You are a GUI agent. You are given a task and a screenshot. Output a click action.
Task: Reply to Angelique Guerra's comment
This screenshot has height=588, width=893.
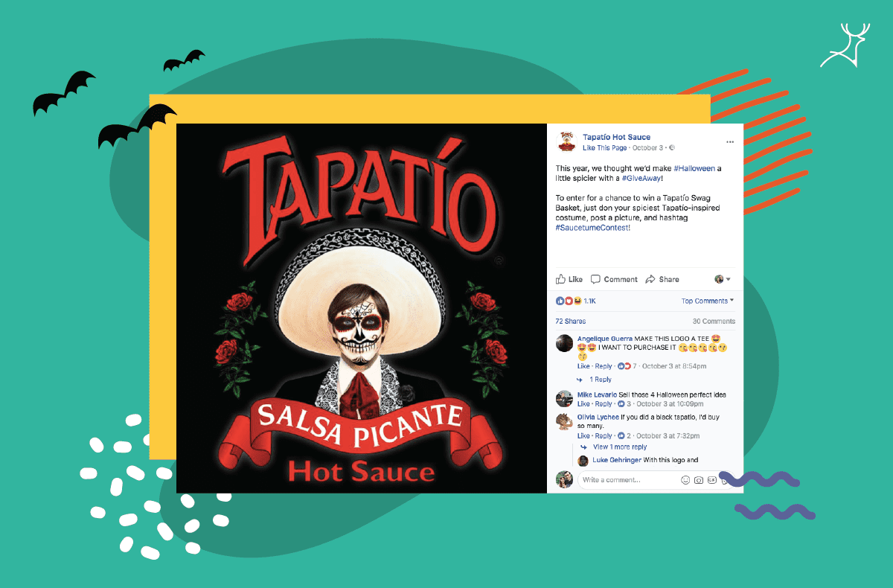click(x=604, y=366)
